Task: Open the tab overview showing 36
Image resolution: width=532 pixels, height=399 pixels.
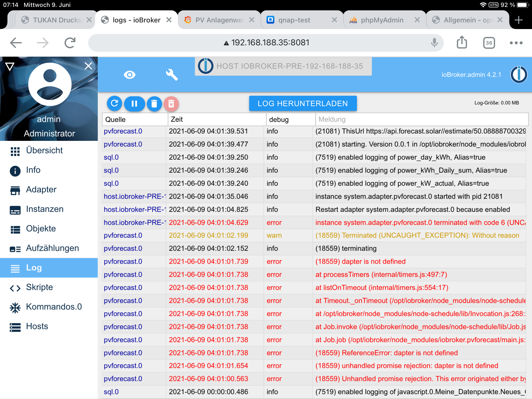Action: pyautogui.click(x=489, y=43)
